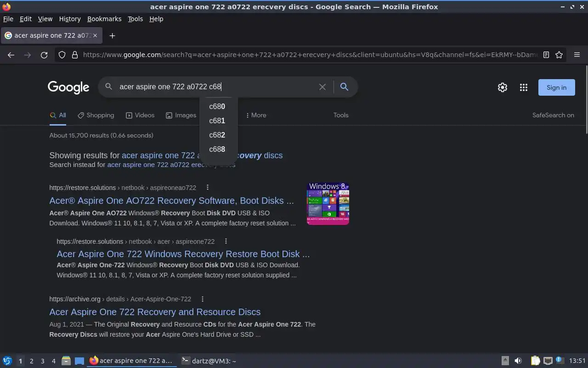Image resolution: width=588 pixels, height=368 pixels.
Task: Show site info via the padlock icon
Action: point(75,55)
